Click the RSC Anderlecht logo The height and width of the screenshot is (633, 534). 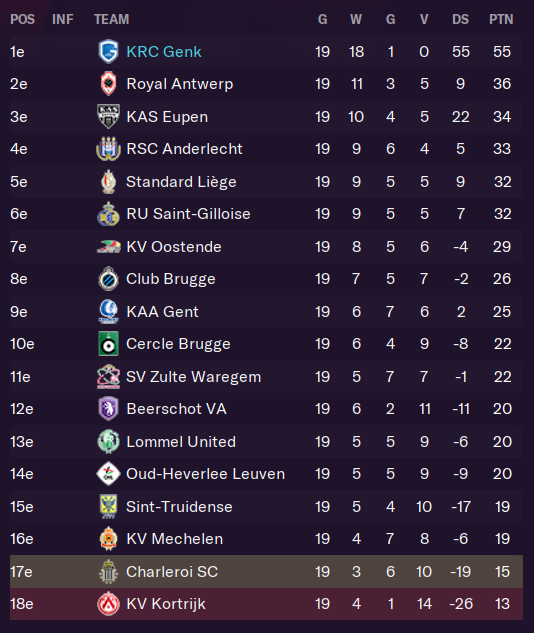click(108, 149)
